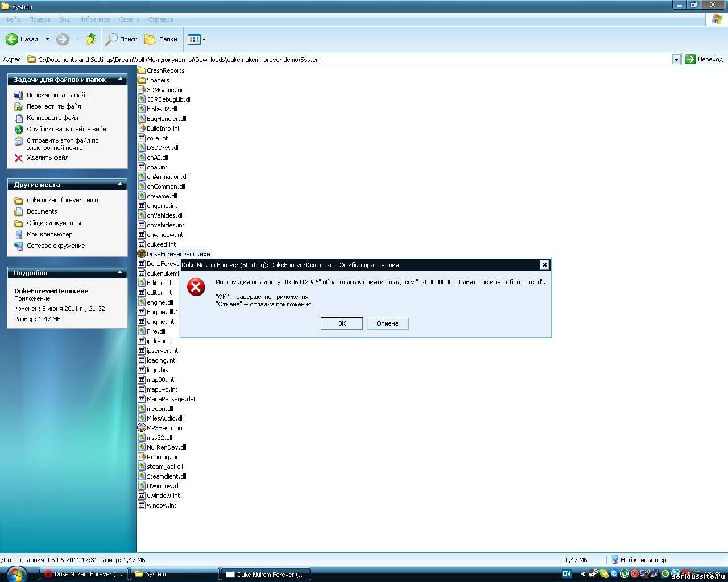Image resolution: width=728 pixels, height=582 pixels.
Task: Click the forward navigation arrow
Action: tap(63, 39)
